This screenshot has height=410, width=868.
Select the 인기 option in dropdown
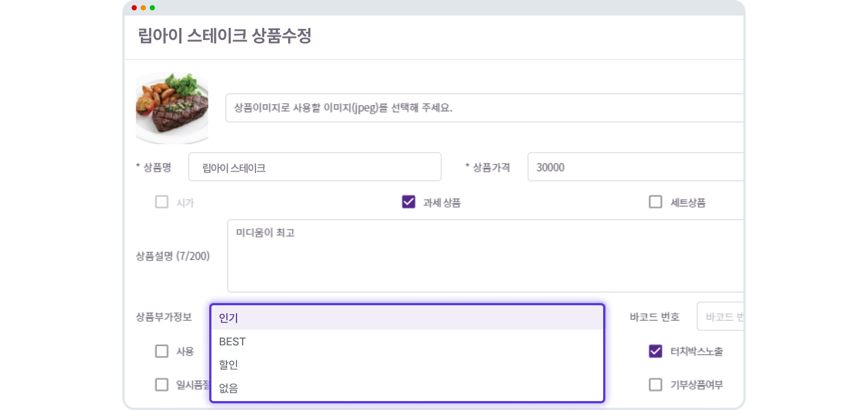point(407,318)
